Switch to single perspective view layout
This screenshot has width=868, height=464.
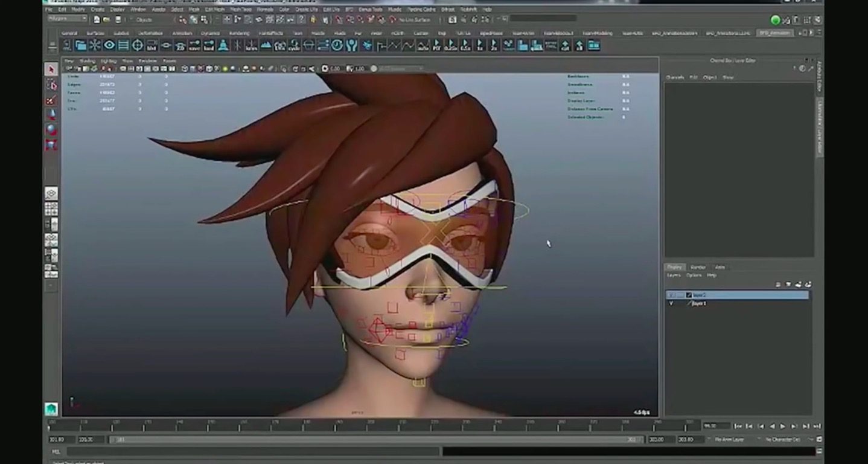click(51, 194)
